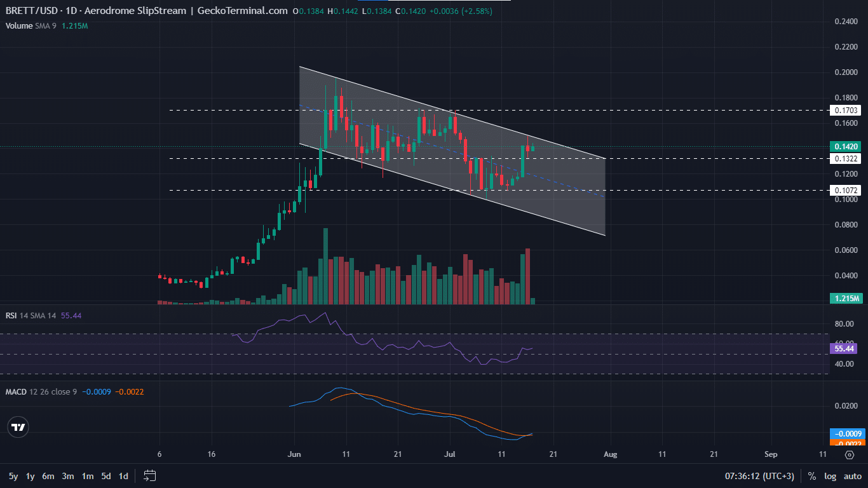Click the 0.1703 price level label
The image size is (868, 488).
(845, 110)
